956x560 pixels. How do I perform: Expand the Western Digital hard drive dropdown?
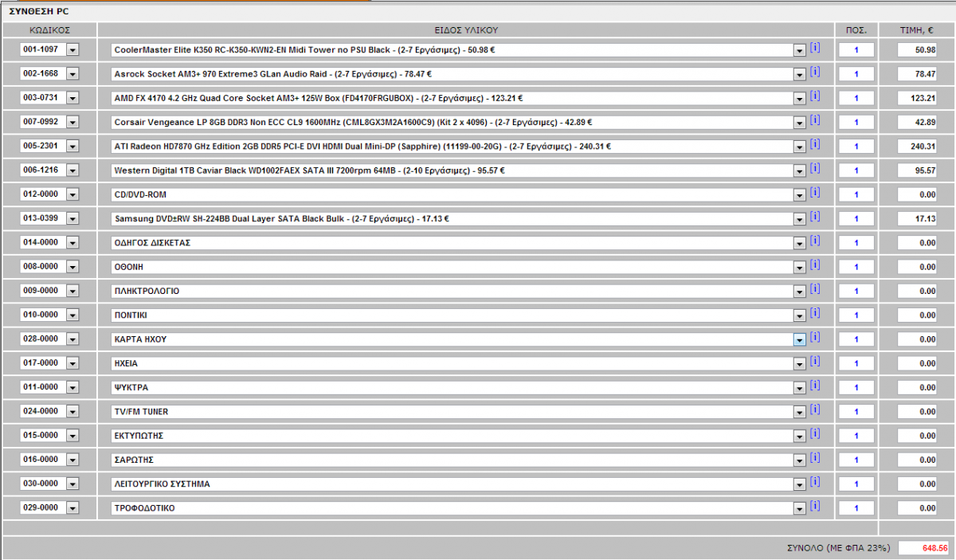click(x=800, y=170)
